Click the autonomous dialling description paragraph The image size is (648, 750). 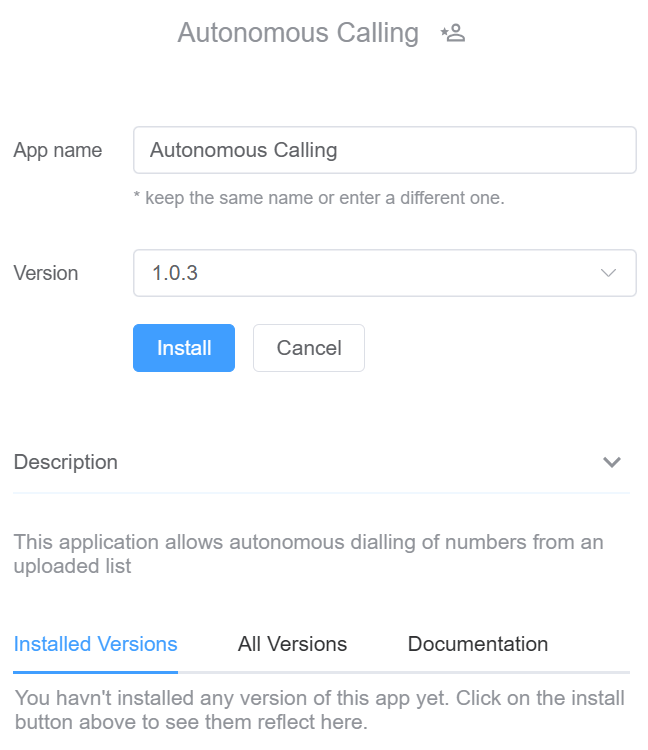(x=308, y=554)
